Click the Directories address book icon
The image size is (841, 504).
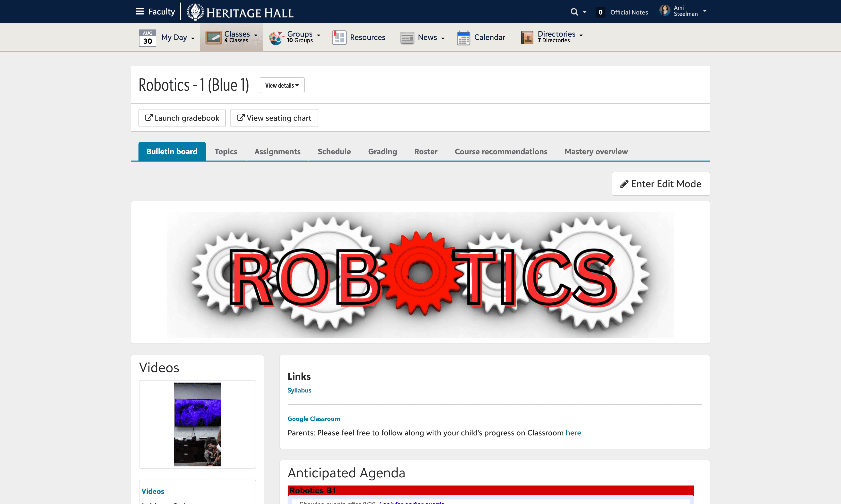pyautogui.click(x=527, y=37)
